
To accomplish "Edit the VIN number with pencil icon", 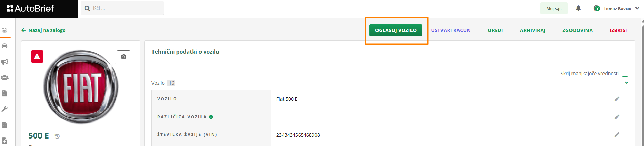I will 617,135.
